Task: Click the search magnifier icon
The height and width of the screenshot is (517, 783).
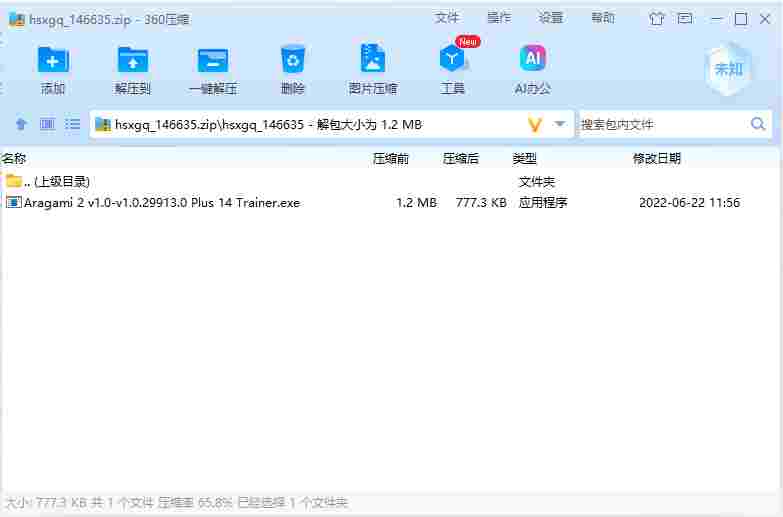Action: click(758, 124)
